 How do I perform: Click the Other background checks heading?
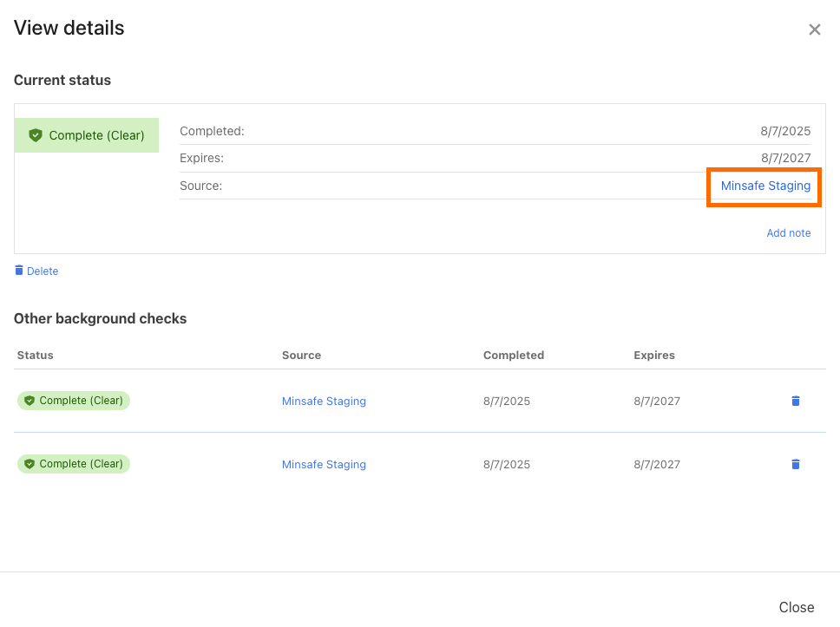(100, 318)
